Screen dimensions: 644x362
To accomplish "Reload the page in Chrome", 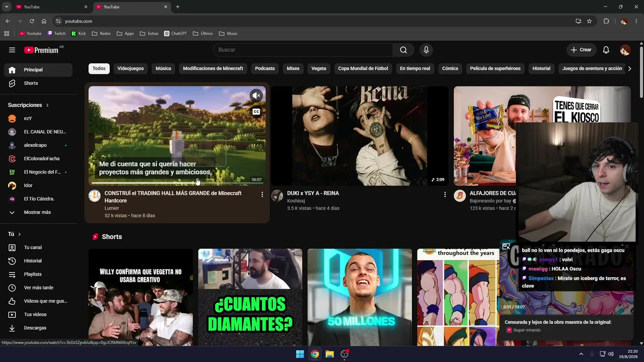I will [32, 21].
